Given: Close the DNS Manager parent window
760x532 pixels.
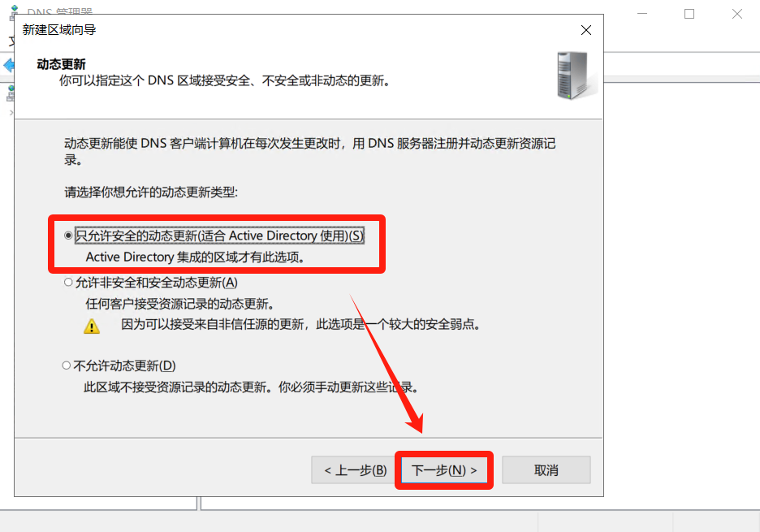Looking at the screenshot, I should tap(736, 14).
